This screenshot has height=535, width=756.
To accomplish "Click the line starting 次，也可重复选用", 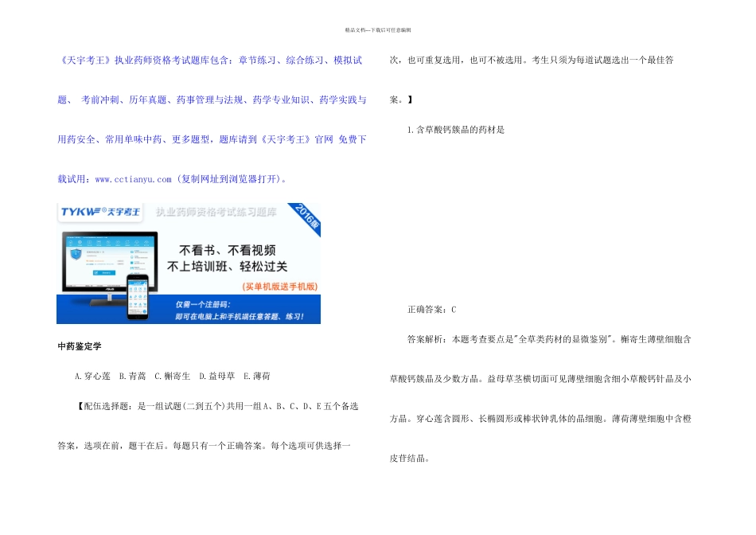I will [x=532, y=61].
